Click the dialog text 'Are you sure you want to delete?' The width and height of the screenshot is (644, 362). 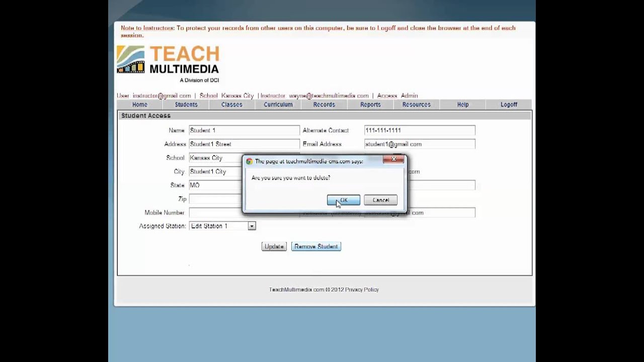click(291, 178)
